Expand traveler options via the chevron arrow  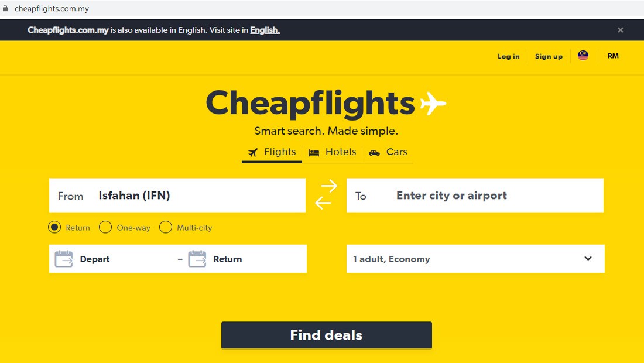588,259
